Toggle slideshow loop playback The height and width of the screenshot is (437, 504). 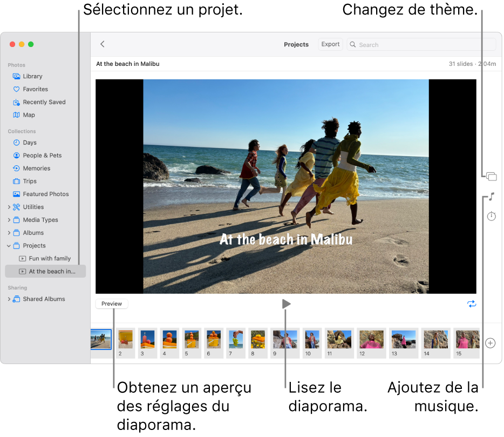472,304
